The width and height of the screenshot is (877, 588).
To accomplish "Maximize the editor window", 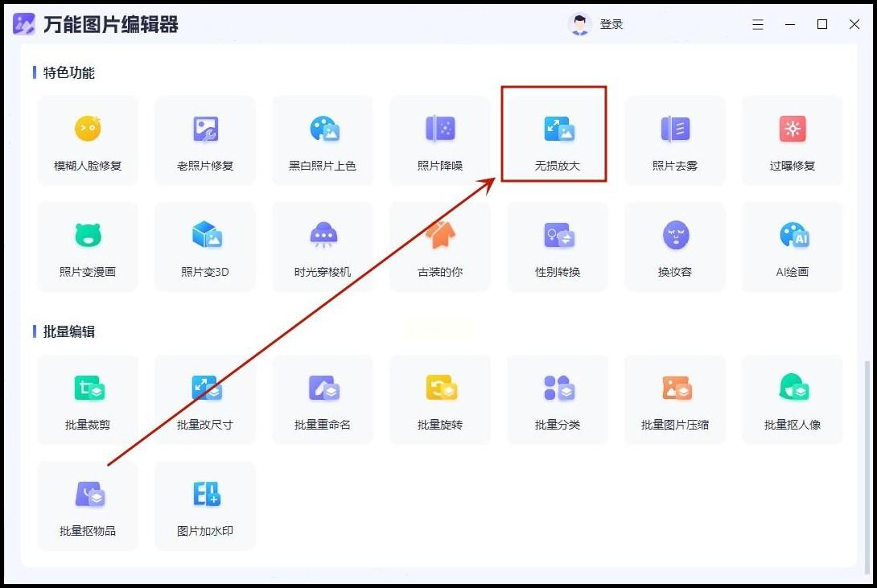I will pyautogui.click(x=822, y=24).
